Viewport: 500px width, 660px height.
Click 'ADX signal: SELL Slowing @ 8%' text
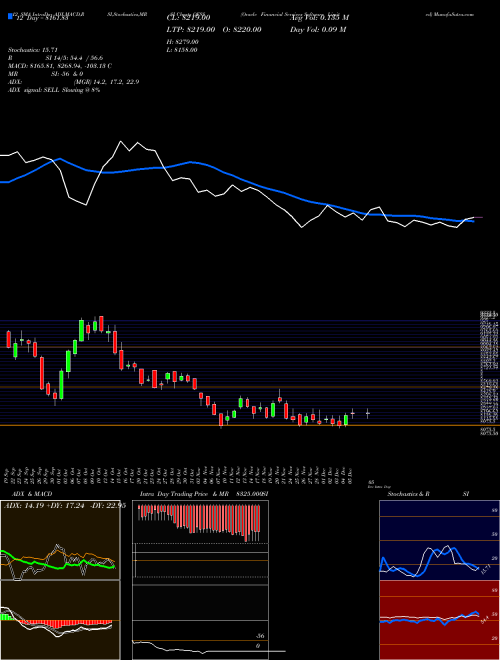point(54,90)
